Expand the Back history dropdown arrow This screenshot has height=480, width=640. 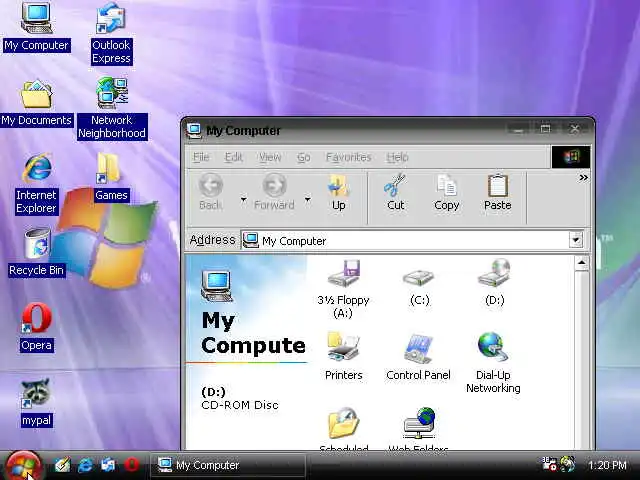[x=244, y=200]
